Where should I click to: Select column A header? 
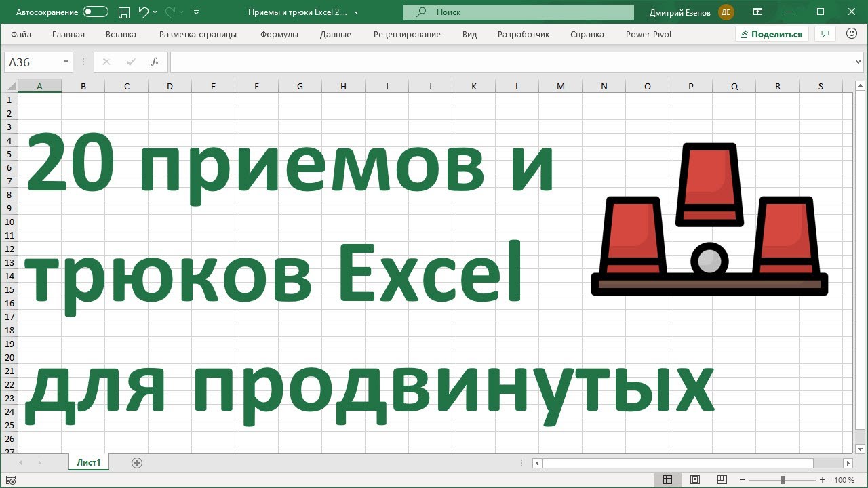click(x=39, y=86)
